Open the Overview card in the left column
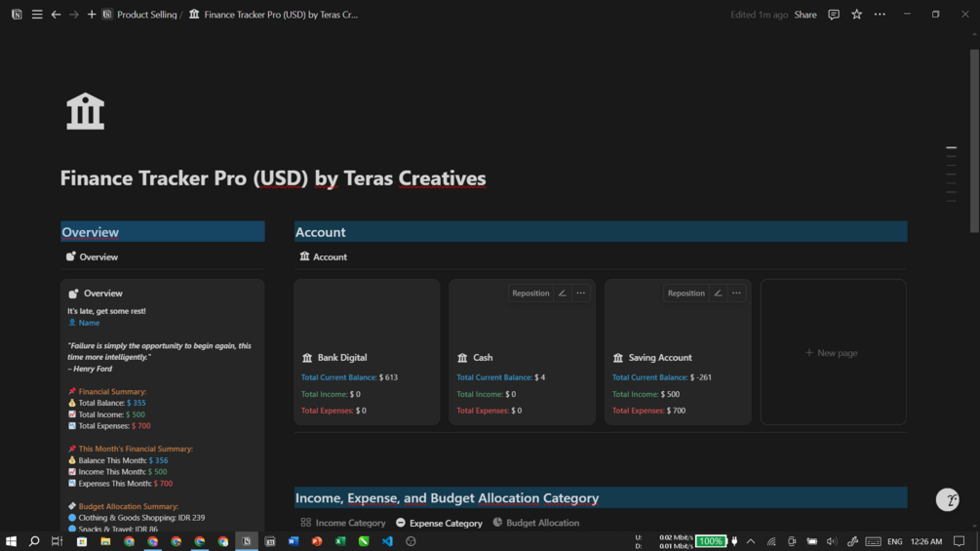This screenshot has height=551, width=980. coord(103,293)
